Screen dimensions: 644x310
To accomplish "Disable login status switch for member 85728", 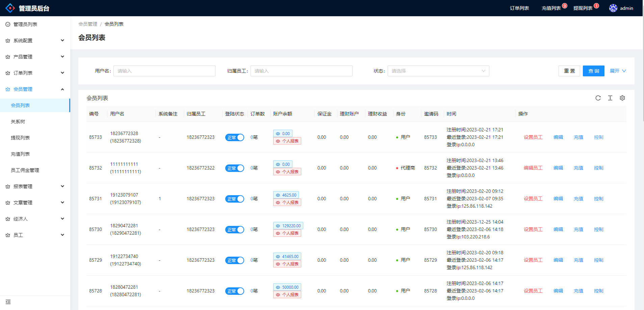I will tap(235, 291).
